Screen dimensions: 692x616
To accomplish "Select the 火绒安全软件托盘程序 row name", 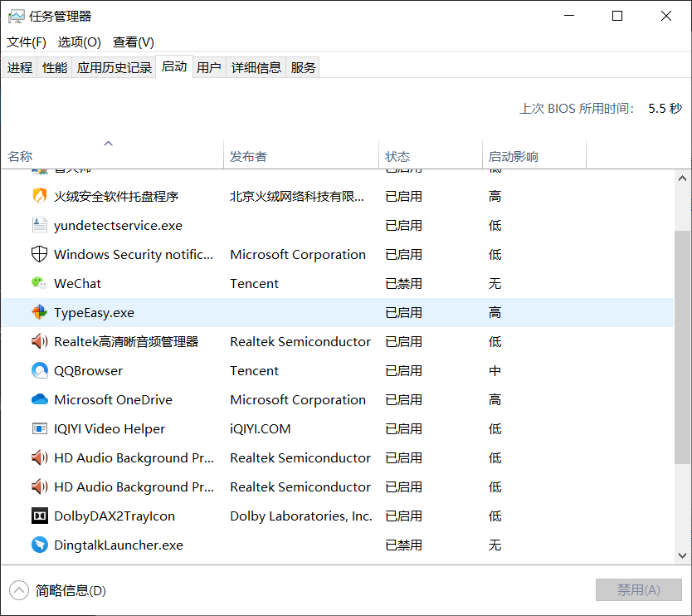I will point(116,196).
